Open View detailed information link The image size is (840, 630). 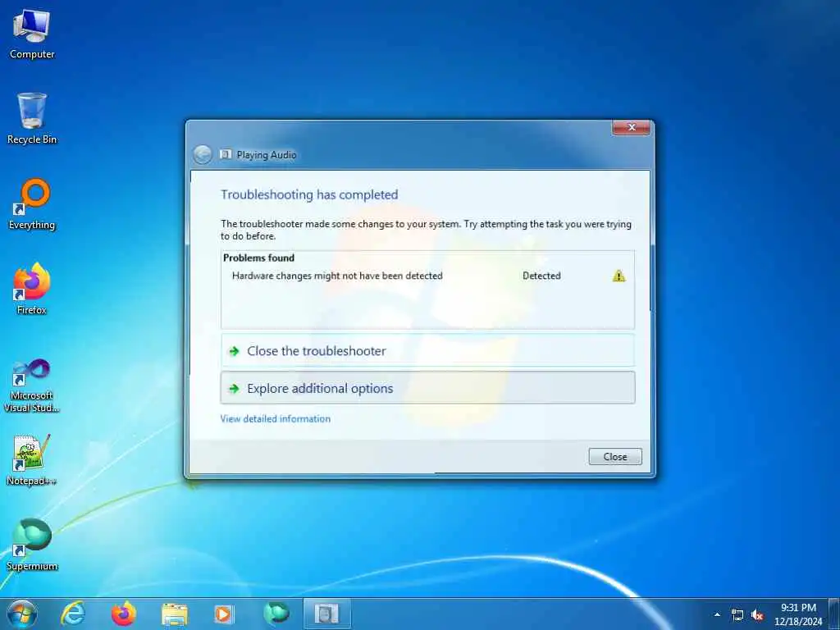pyautogui.click(x=276, y=419)
